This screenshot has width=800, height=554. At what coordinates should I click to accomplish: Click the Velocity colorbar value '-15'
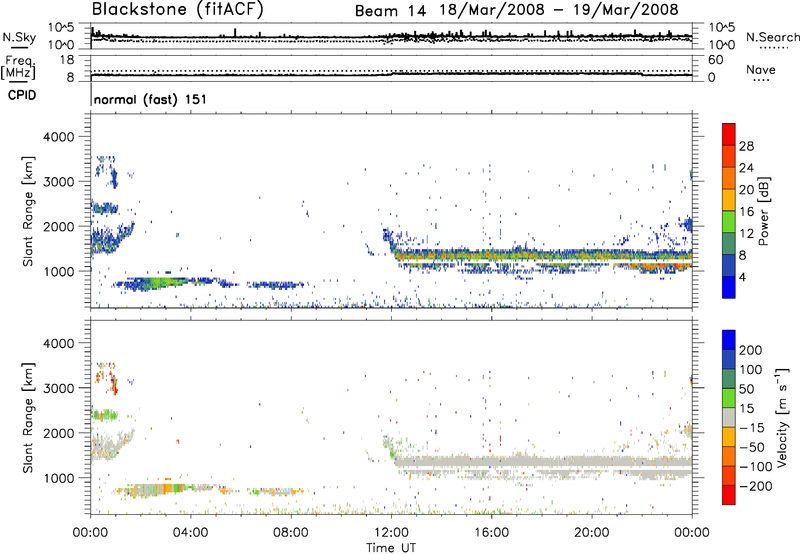[x=752, y=427]
